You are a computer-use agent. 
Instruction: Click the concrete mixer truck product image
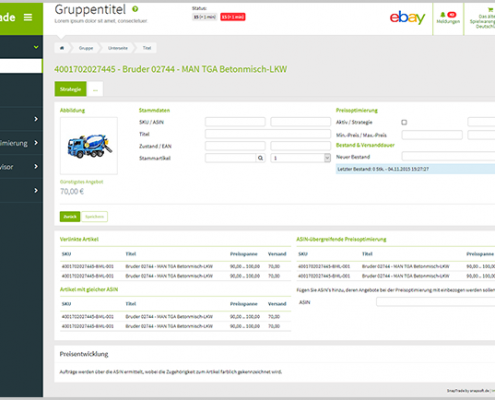[x=89, y=146]
